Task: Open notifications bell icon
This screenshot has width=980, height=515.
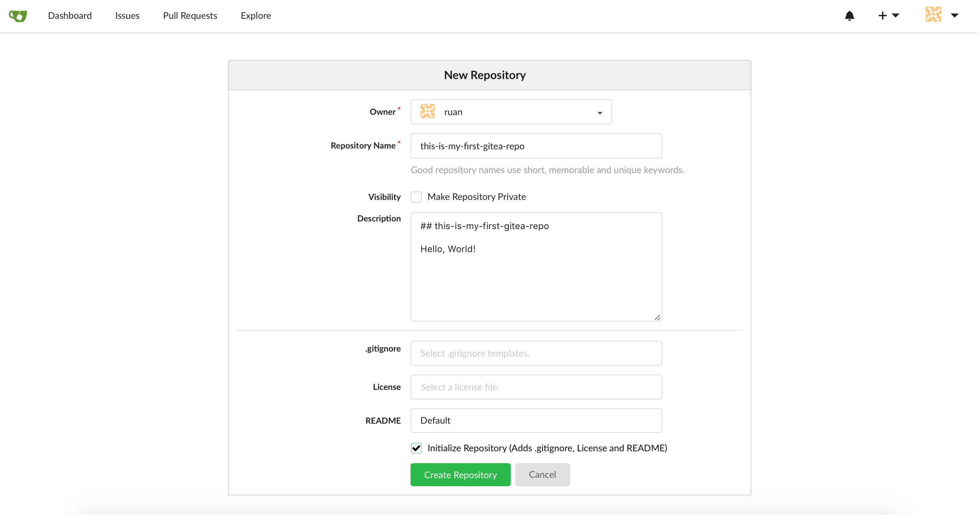Action: click(850, 16)
